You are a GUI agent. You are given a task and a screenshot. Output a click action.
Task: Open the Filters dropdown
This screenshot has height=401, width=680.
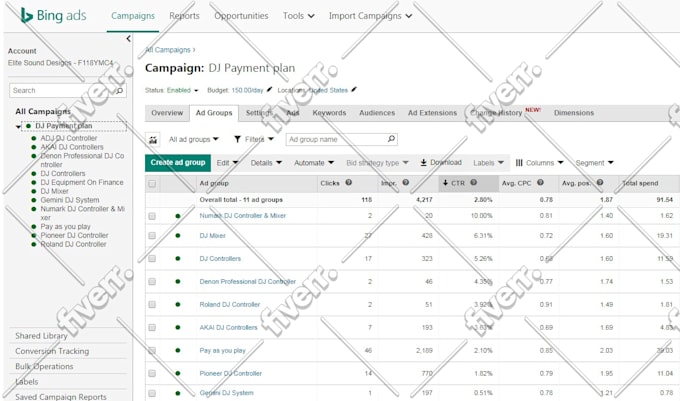(254, 139)
